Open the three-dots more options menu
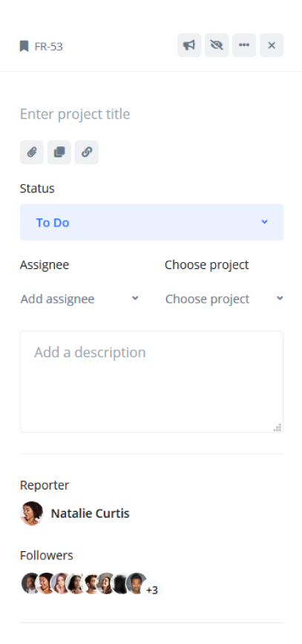302x644 pixels. point(244,45)
